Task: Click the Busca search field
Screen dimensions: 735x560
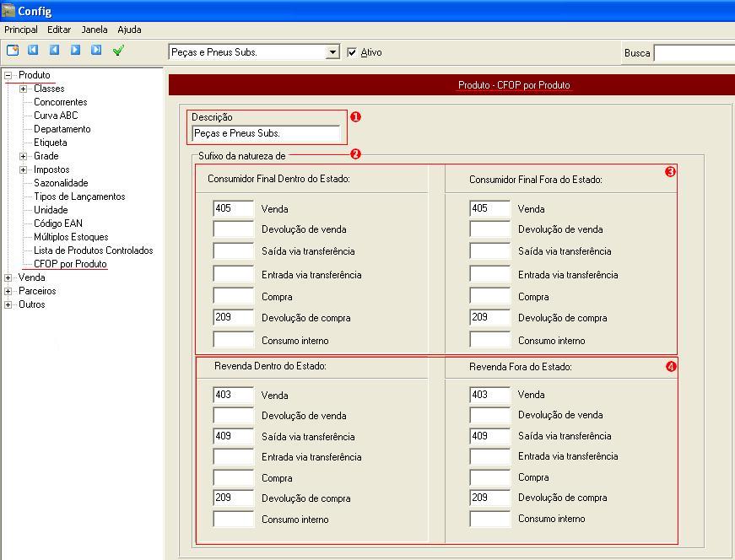Action: [694, 53]
